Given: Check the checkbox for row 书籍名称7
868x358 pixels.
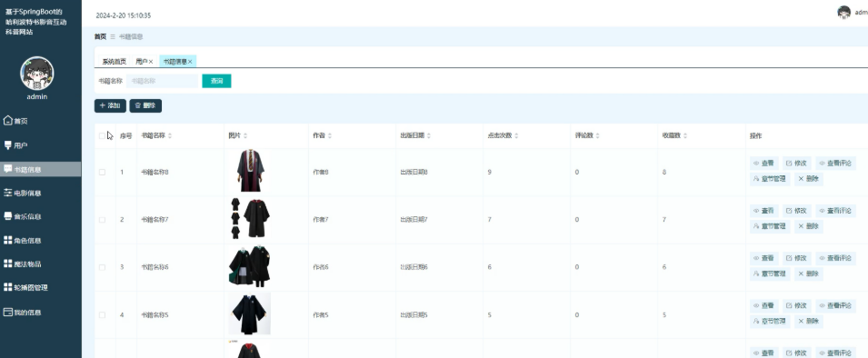Looking at the screenshot, I should click(102, 220).
